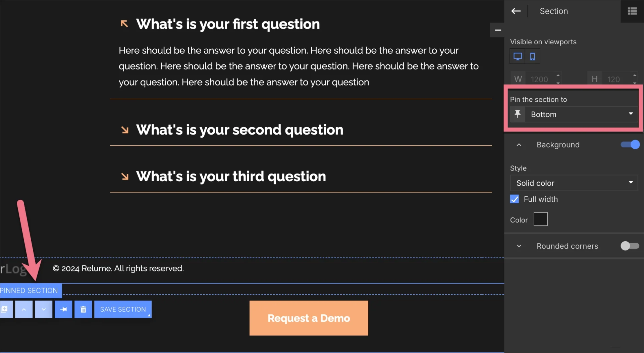Open the layers list icon top right
The width and height of the screenshot is (644, 353).
point(633,11)
